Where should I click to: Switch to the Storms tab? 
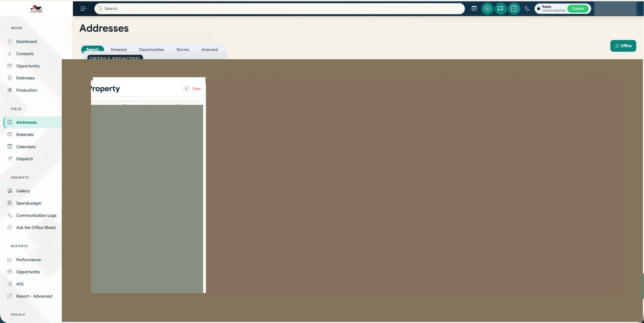click(x=183, y=49)
